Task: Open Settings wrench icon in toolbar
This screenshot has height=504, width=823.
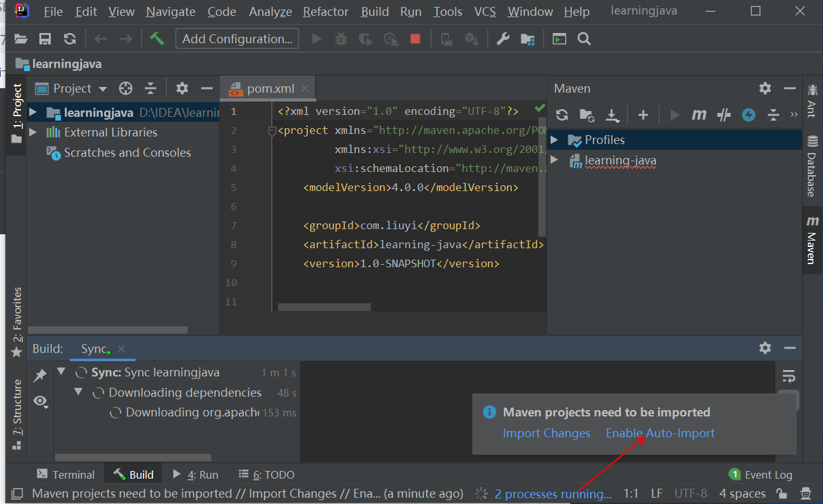Action: [x=503, y=39]
